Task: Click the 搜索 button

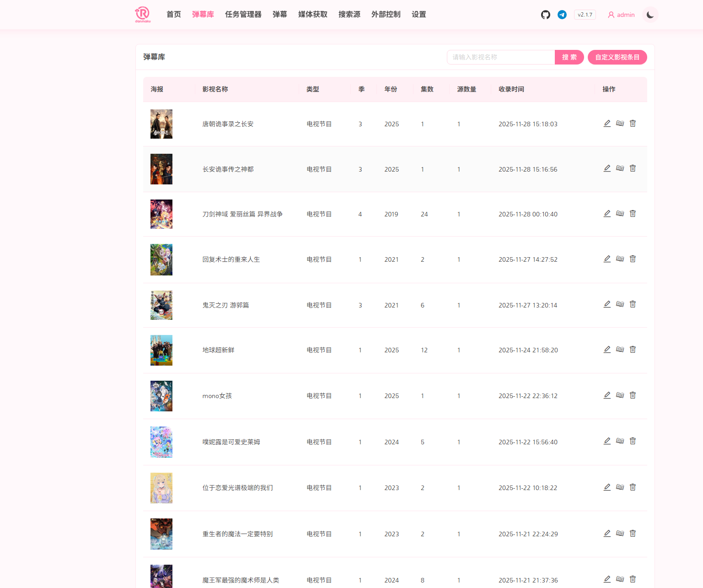Action: click(569, 57)
